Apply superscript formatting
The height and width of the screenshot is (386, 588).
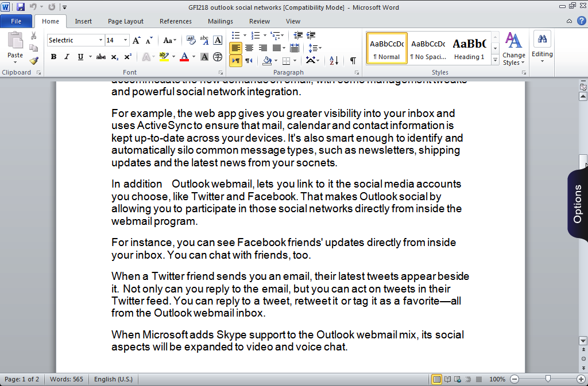128,57
